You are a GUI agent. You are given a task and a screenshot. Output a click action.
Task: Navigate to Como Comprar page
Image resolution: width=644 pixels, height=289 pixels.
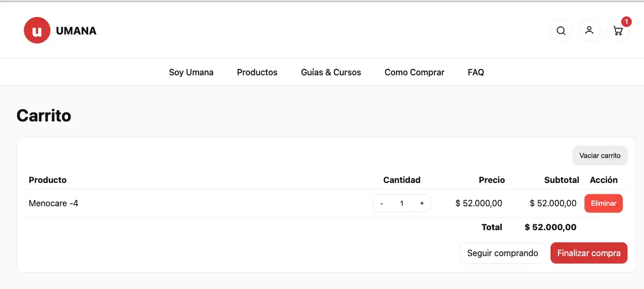(414, 72)
